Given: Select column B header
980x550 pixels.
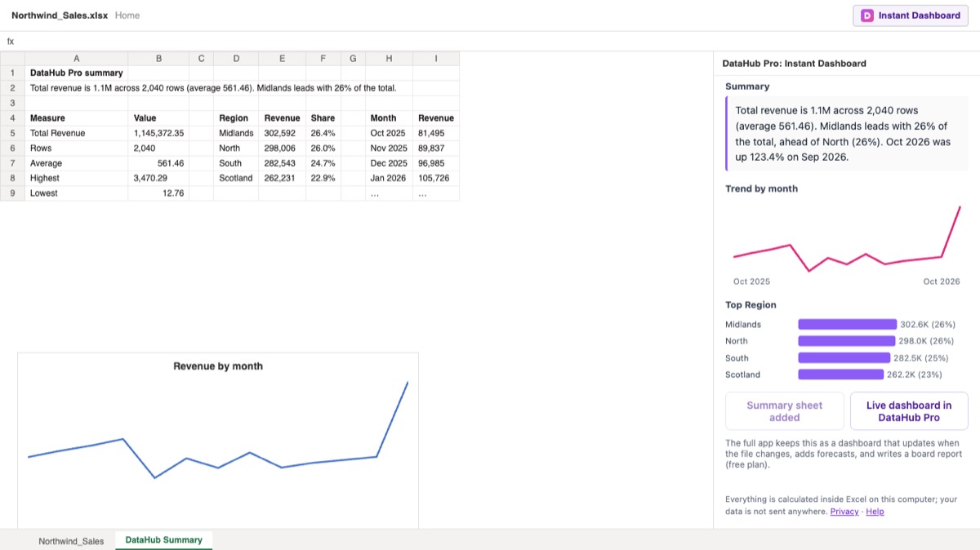Looking at the screenshot, I should point(158,59).
